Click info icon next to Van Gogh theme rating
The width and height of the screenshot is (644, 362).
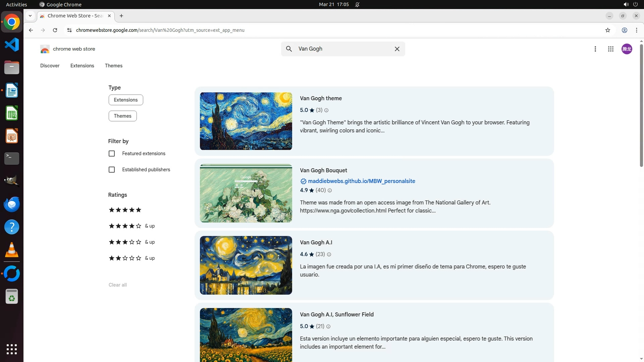[x=326, y=110]
